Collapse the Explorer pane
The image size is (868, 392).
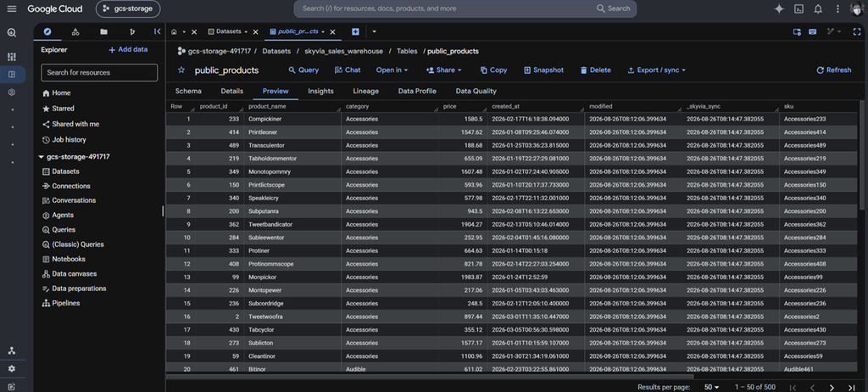(157, 31)
